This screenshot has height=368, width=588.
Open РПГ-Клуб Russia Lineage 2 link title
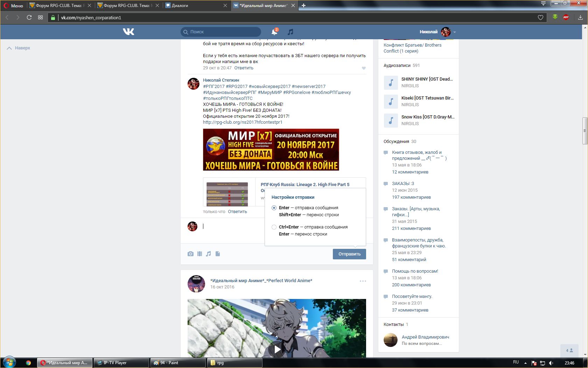pyautogui.click(x=305, y=185)
